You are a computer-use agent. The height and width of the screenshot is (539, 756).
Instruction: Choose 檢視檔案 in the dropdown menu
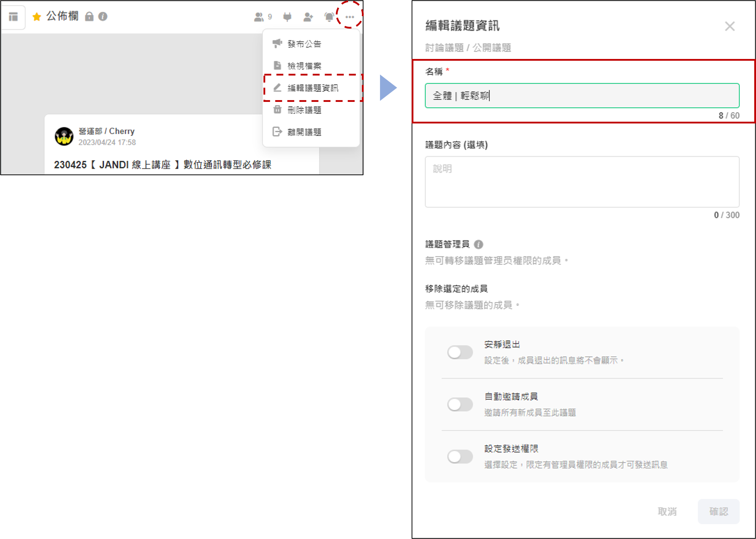point(304,66)
